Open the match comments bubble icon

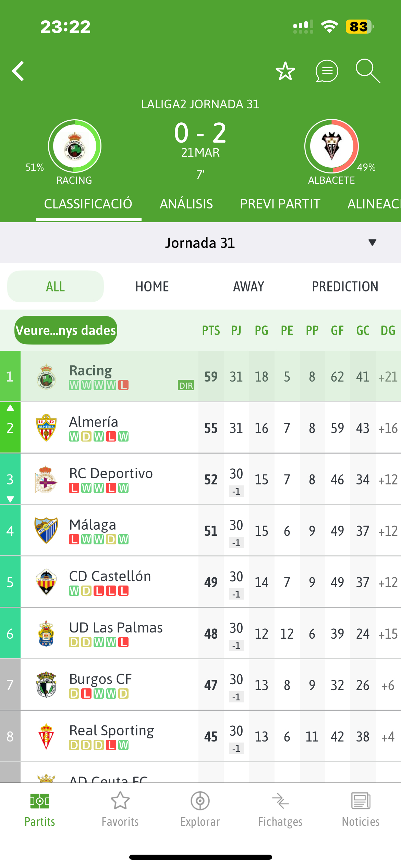[326, 71]
